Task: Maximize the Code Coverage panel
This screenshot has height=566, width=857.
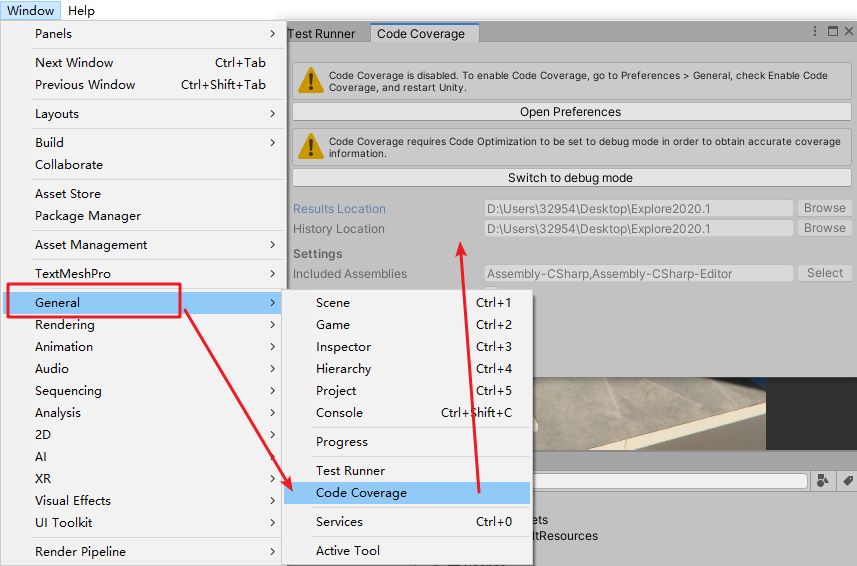Action: point(832,32)
